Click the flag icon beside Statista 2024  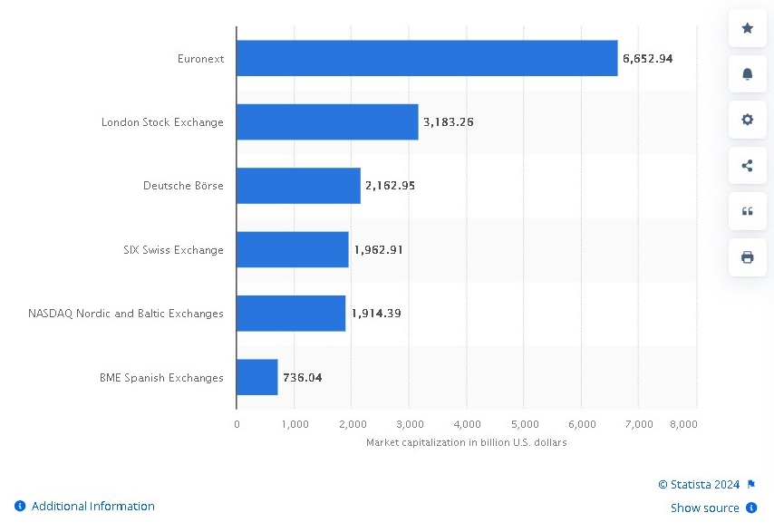pos(751,485)
